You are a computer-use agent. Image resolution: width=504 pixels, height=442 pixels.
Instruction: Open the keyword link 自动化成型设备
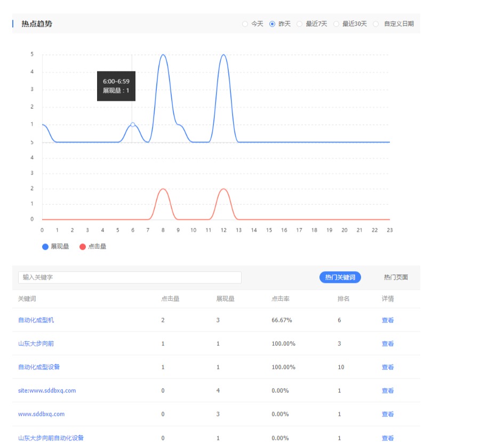click(39, 367)
